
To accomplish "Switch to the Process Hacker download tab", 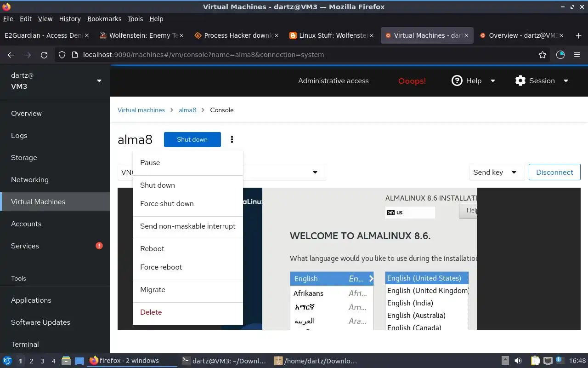I will [x=237, y=35].
